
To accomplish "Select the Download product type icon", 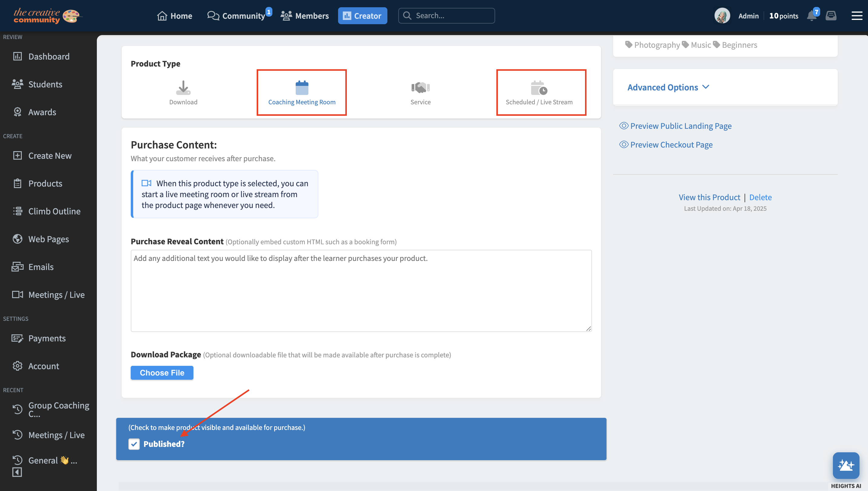I will (x=183, y=88).
